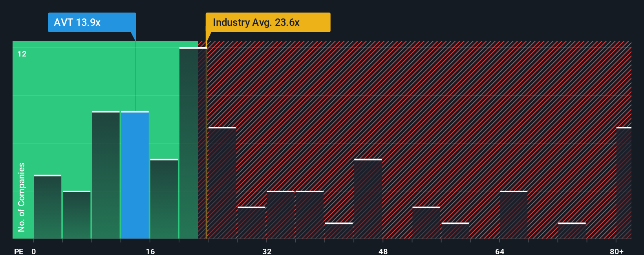Click the bar directly above the 64 tick
The height and width of the screenshot is (255, 644).
(x=514, y=215)
